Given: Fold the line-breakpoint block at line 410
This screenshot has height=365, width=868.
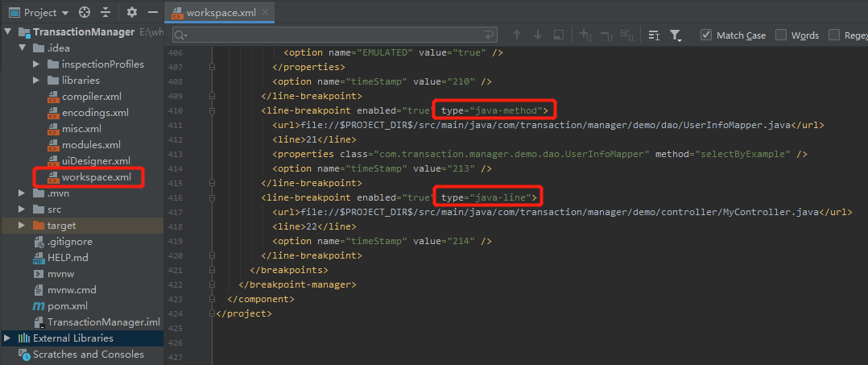Looking at the screenshot, I should (x=212, y=110).
